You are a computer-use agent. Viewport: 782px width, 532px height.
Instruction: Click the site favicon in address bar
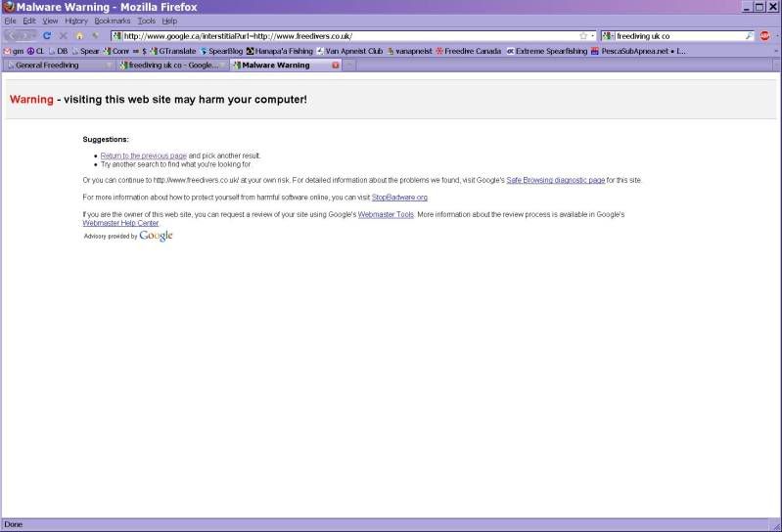[x=116, y=36]
